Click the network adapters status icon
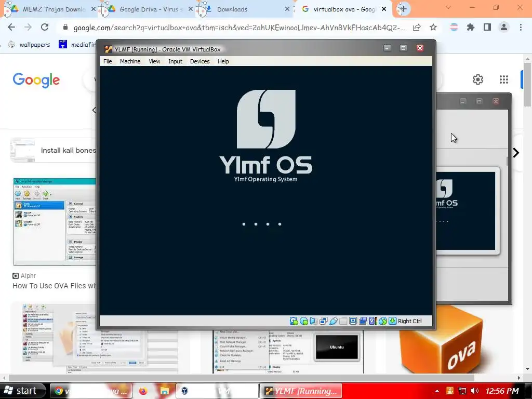532x399 pixels. click(323, 321)
